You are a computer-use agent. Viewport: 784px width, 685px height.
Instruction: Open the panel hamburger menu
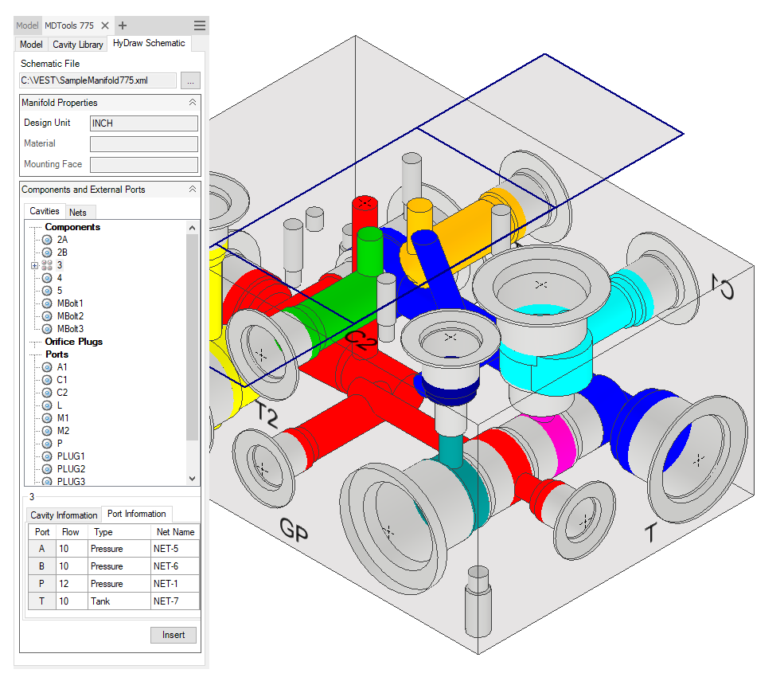pos(199,25)
